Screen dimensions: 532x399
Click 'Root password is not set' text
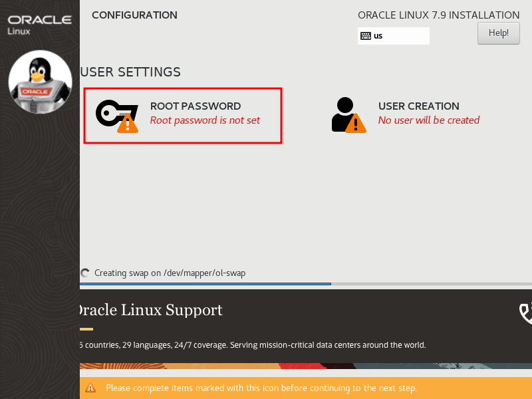click(205, 120)
